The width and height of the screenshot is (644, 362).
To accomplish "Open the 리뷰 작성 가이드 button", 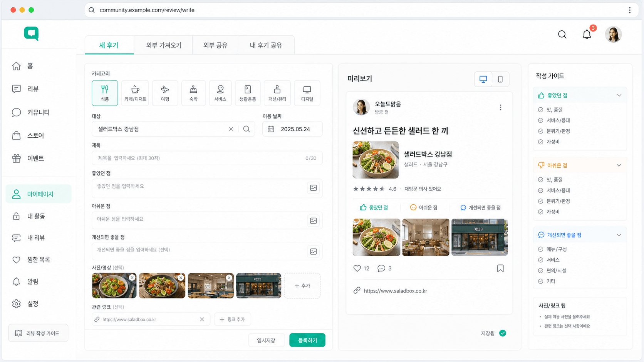I will pos(38,333).
